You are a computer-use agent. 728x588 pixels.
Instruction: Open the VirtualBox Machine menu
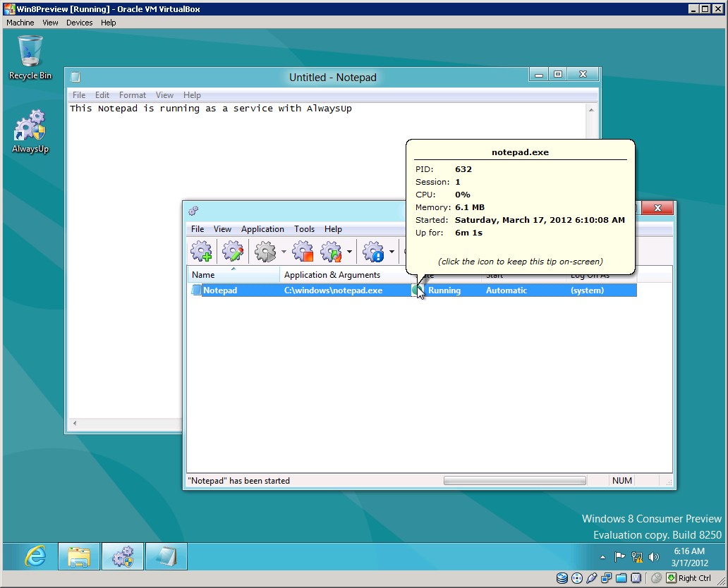click(x=20, y=23)
